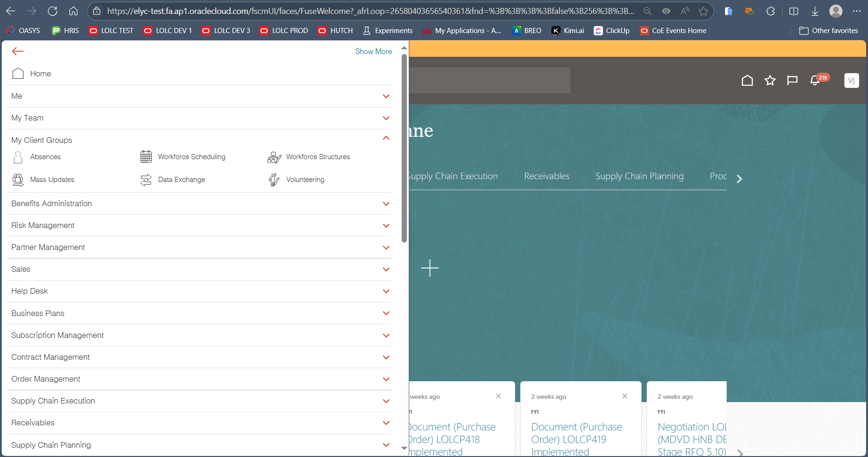Click the Show More link
The image size is (868, 457).
(373, 51)
